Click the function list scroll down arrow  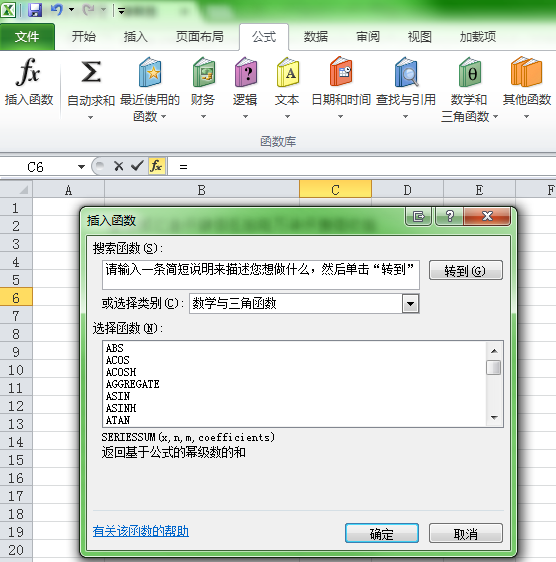pos(494,418)
